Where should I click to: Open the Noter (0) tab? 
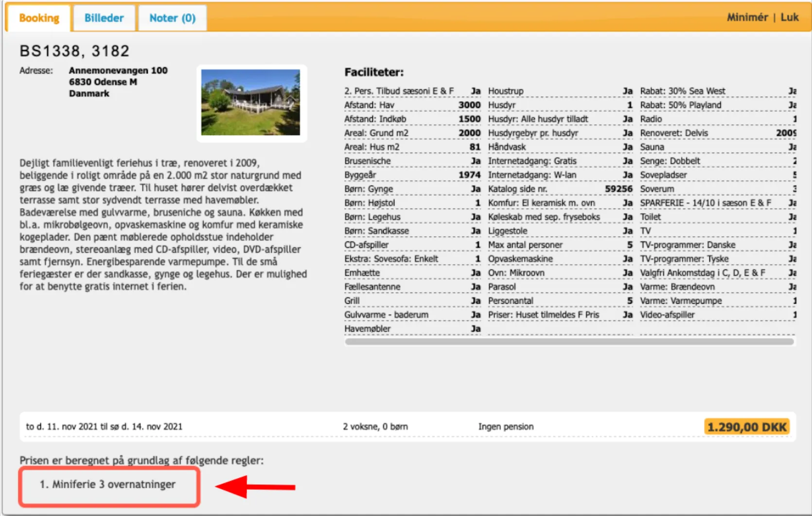[172, 18]
